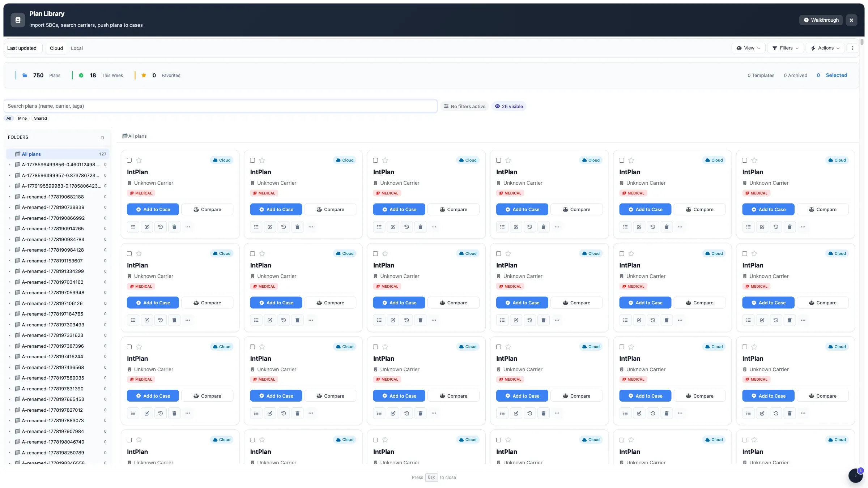This screenshot has height=488, width=868.
Task: Click Compare on last top-row card
Action: 823,209
